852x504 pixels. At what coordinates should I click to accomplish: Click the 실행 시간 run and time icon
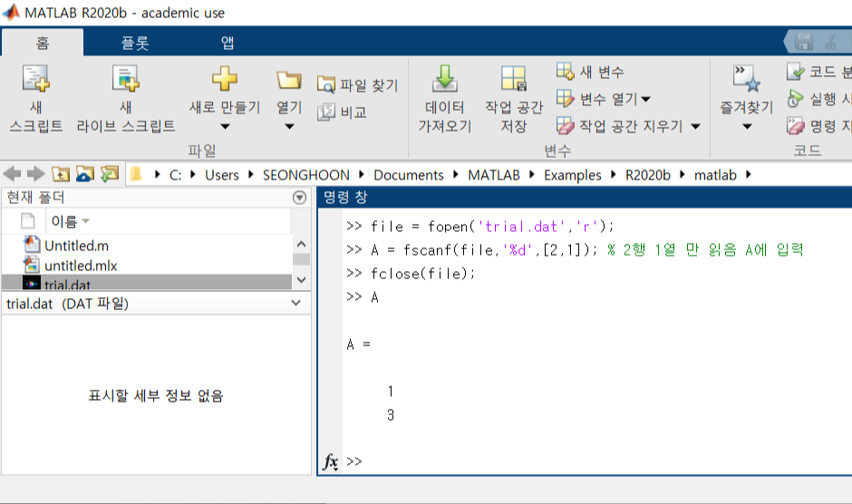796,99
